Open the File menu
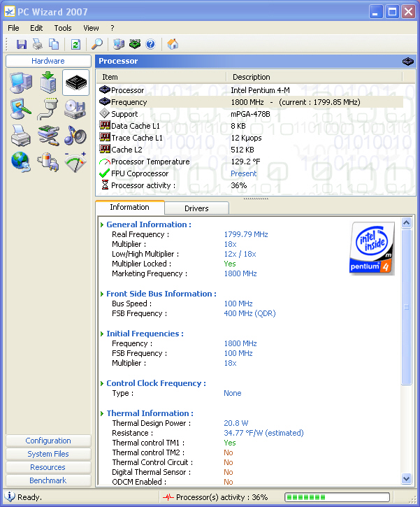Viewport: 420px width, 507px height. click(x=13, y=28)
